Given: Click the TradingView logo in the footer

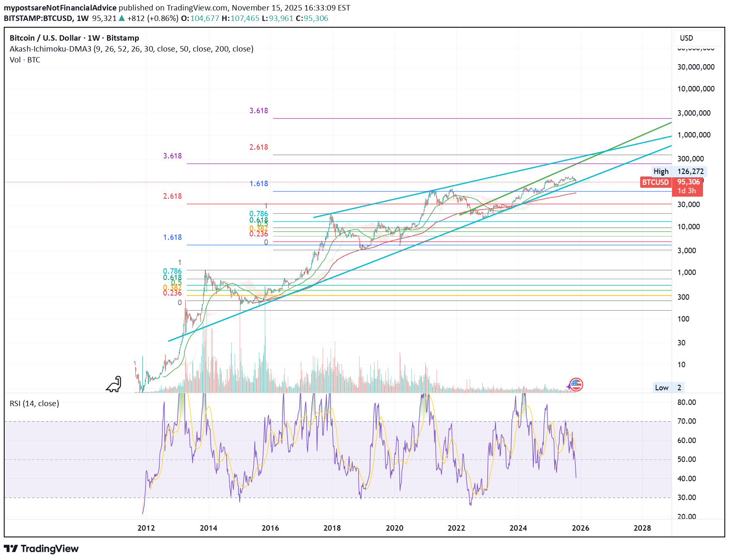Looking at the screenshot, I should [41, 549].
